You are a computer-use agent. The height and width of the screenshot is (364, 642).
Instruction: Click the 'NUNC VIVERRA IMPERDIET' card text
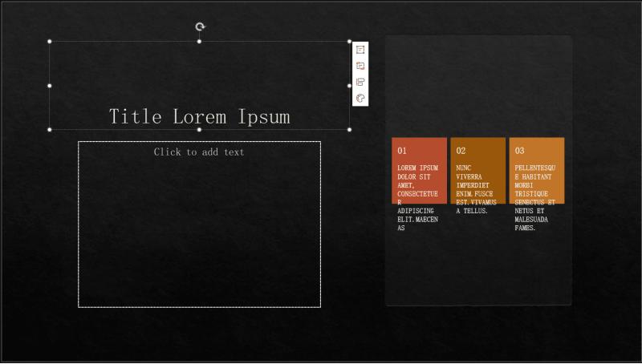point(476,189)
